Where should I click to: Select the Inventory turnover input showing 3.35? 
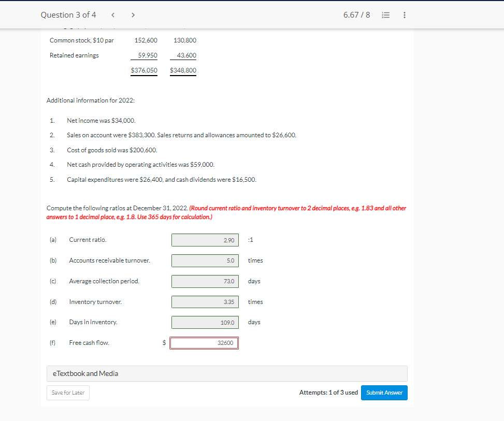(x=205, y=301)
